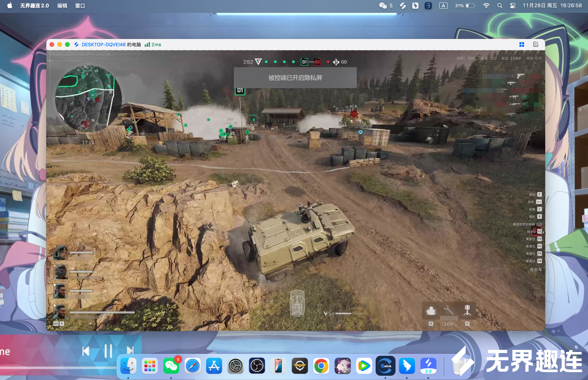Image resolution: width=588 pixels, height=380 pixels.
Task: Open WeChat from the dock
Action: coord(171,366)
